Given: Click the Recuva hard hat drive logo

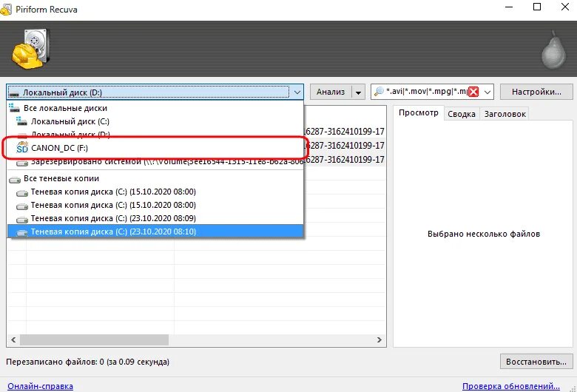Looking at the screenshot, I should 31,49.
